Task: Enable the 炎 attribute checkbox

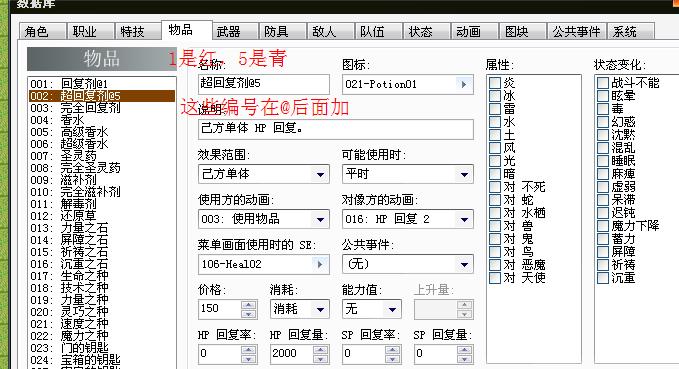Action: (495, 83)
